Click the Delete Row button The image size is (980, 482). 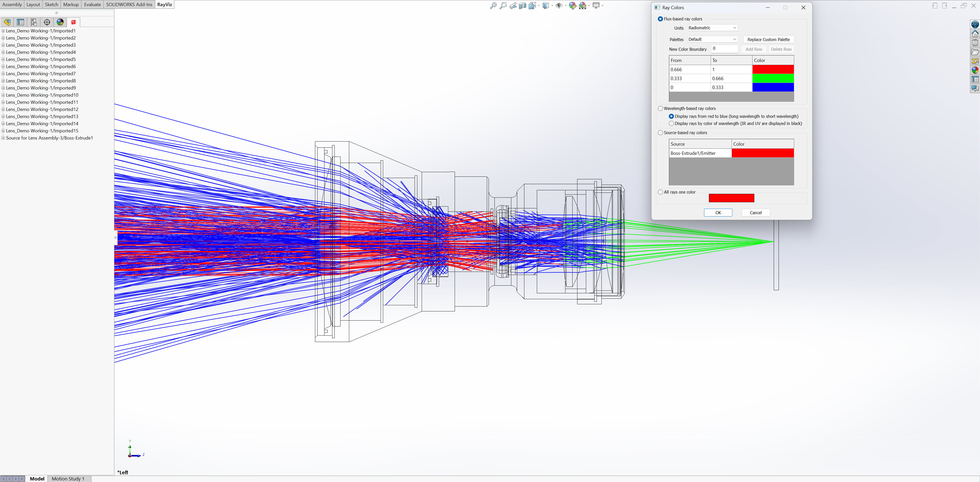tap(781, 49)
